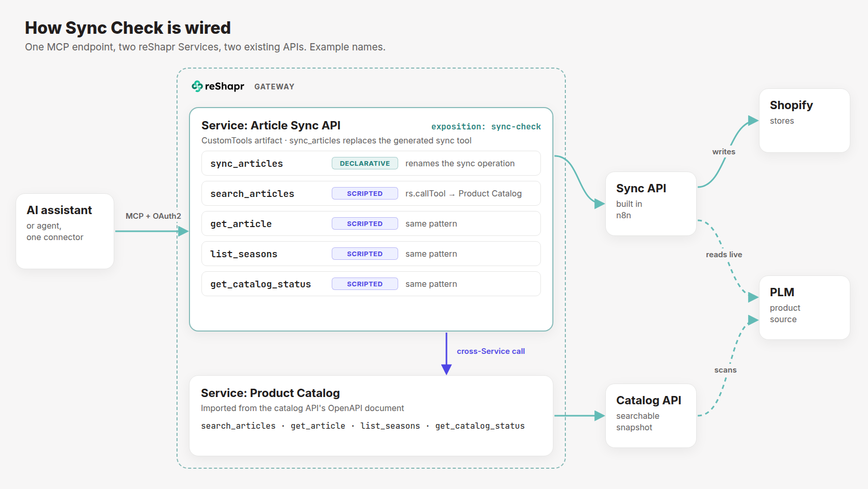Click 'renames the sync operation' description

(x=460, y=163)
